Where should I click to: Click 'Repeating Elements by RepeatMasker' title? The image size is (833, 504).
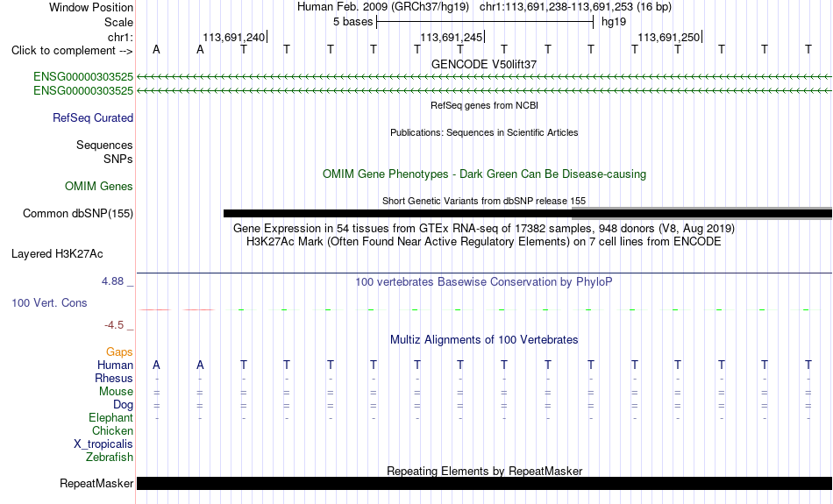click(485, 471)
